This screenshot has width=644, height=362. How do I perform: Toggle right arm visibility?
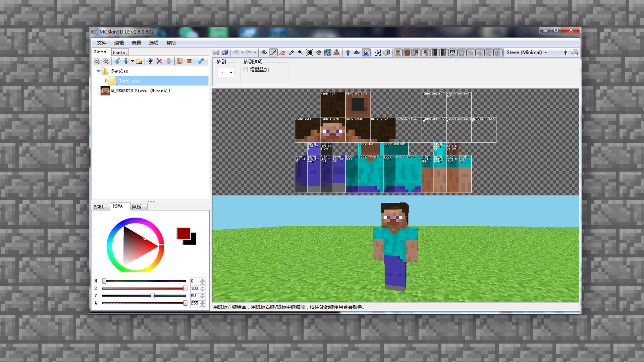[425, 53]
